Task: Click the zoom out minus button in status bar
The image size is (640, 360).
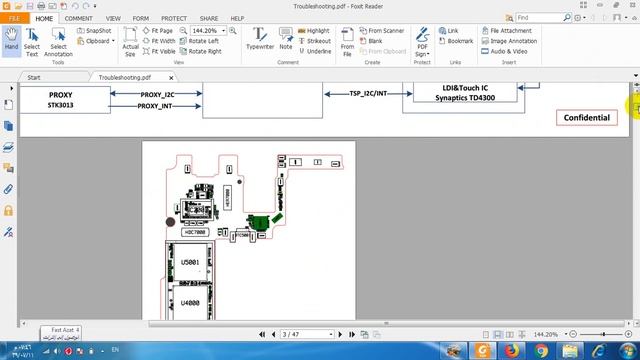Action: (x=573, y=334)
